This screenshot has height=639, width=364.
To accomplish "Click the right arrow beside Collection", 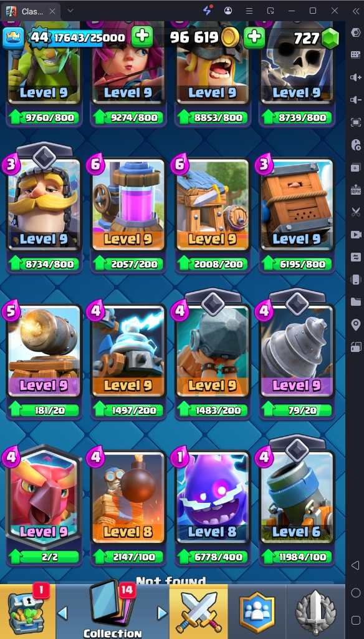I will tap(163, 613).
